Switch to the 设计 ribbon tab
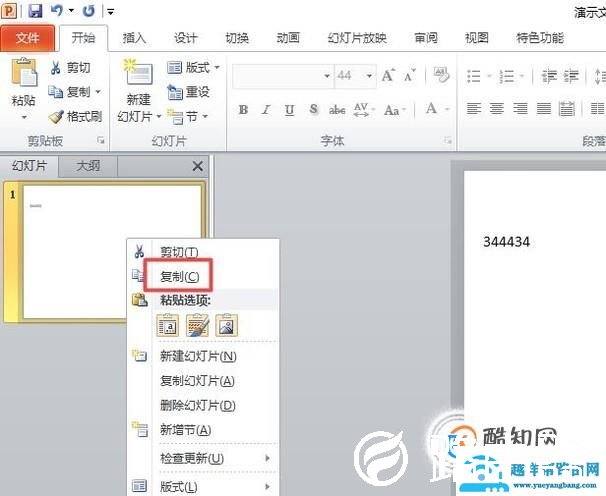The height and width of the screenshot is (496, 606). 185,38
